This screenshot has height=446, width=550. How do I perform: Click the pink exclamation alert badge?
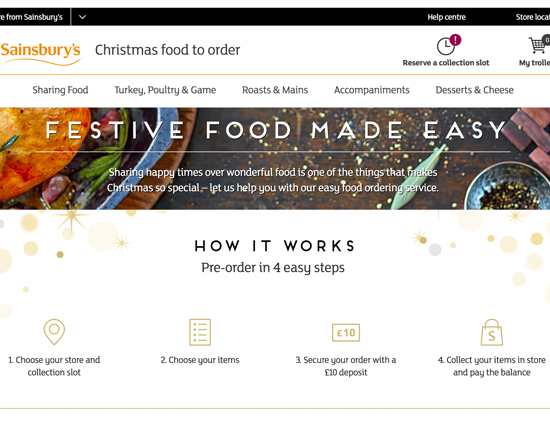[455, 40]
